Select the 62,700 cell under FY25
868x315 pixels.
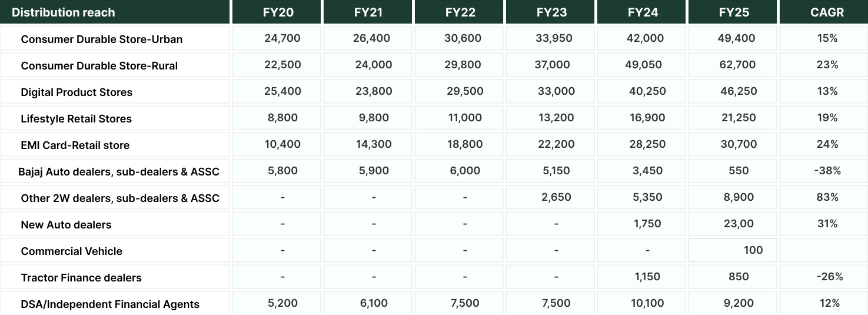[737, 65]
